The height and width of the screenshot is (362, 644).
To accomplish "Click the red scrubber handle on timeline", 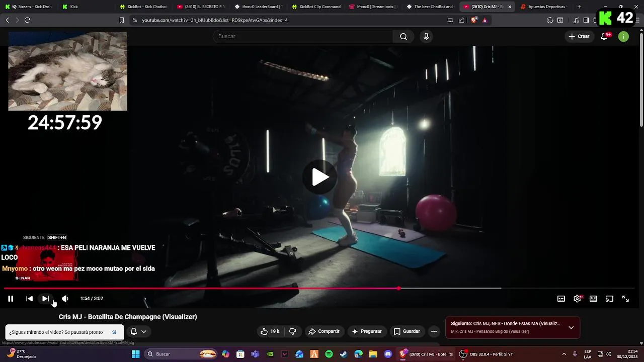I will point(398,288).
